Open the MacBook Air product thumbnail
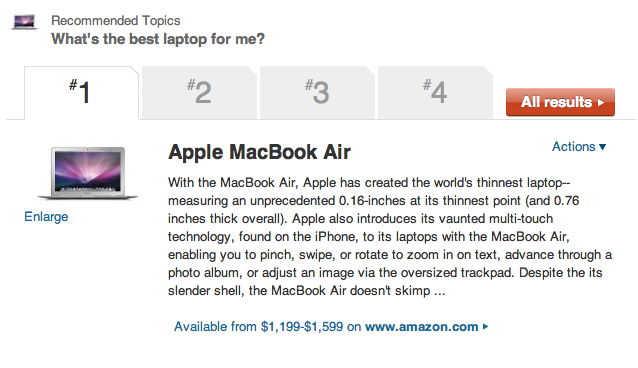Image resolution: width=638 pixels, height=368 pixels. coord(88,173)
